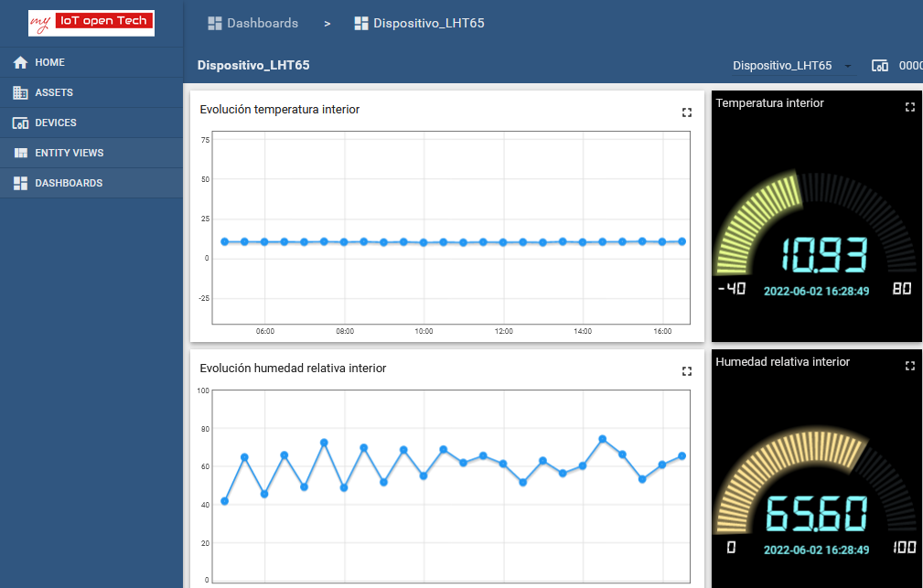
Task: Click the fullscreen icon on Temperatura interior gauge
Action: [x=910, y=106]
